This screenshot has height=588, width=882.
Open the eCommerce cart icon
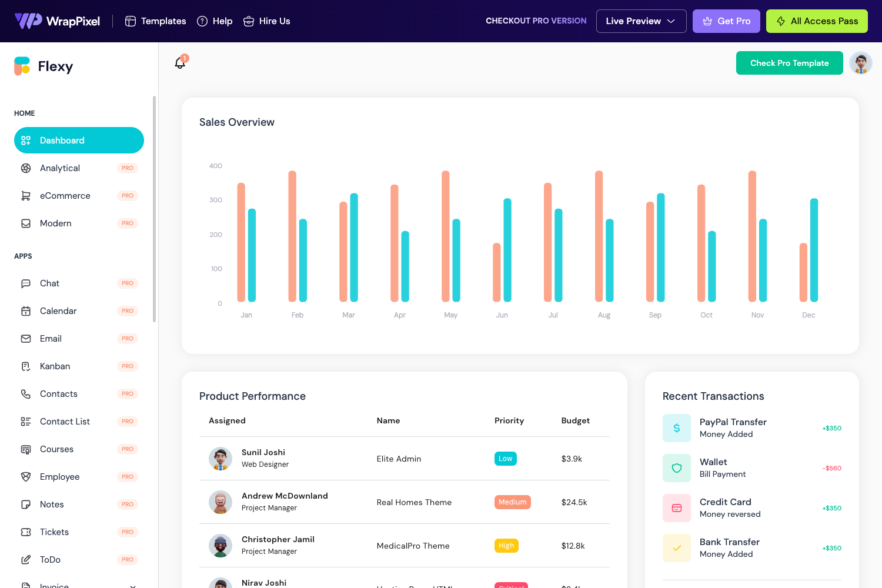[26, 195]
